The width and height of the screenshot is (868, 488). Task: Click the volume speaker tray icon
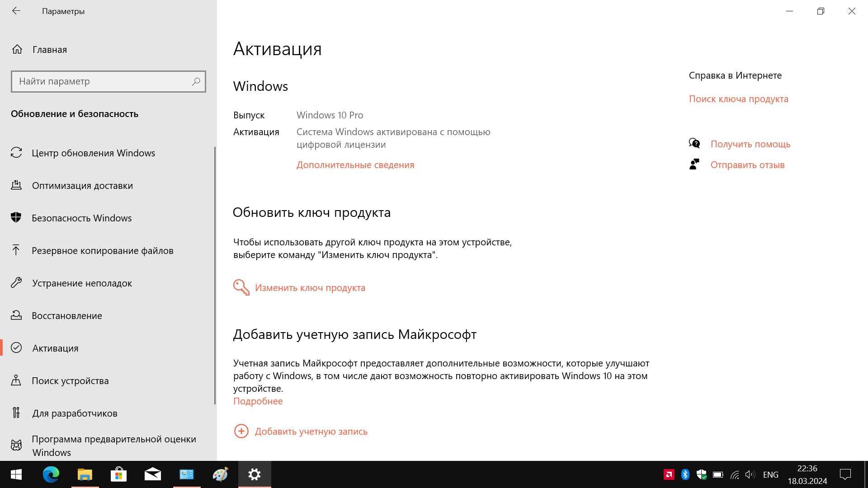[x=750, y=474]
